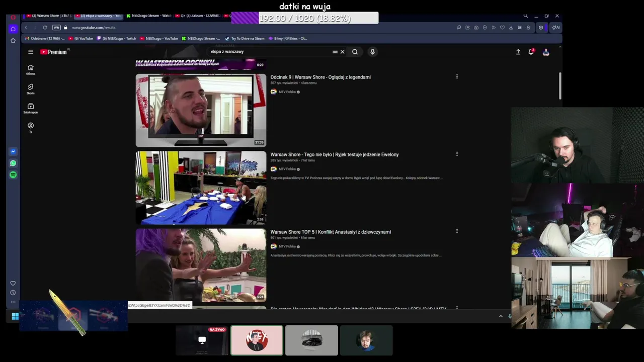Play Warsaw Shore TOP 5 thumbnail

201,265
